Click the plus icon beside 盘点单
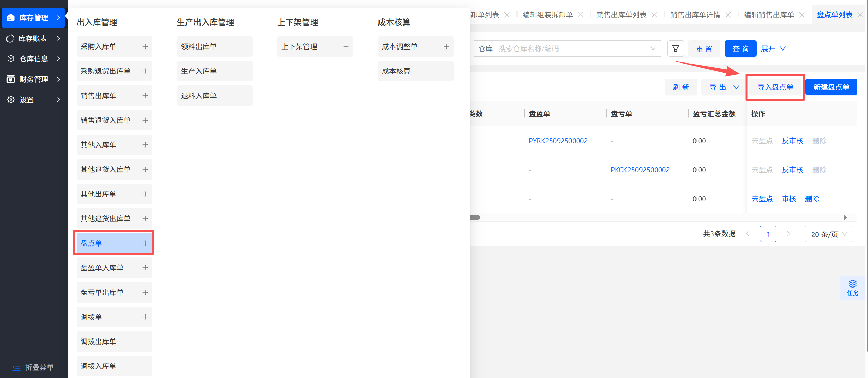This screenshot has width=868, height=378. (x=145, y=243)
